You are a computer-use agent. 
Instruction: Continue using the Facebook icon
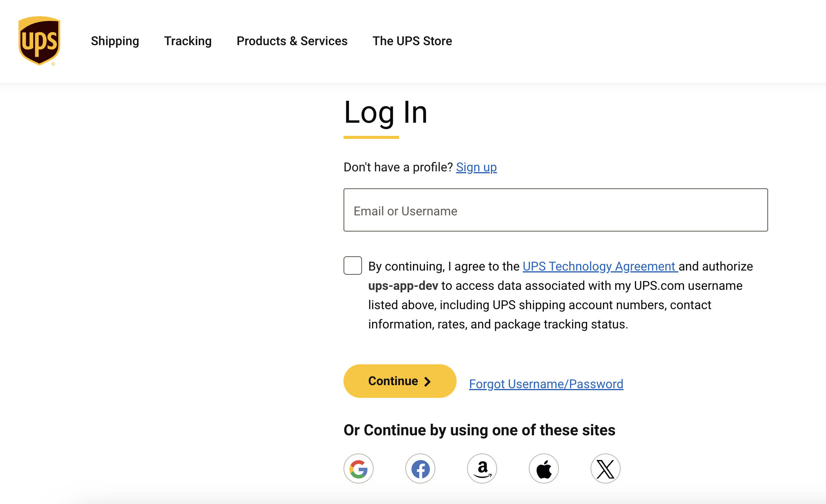(x=420, y=468)
